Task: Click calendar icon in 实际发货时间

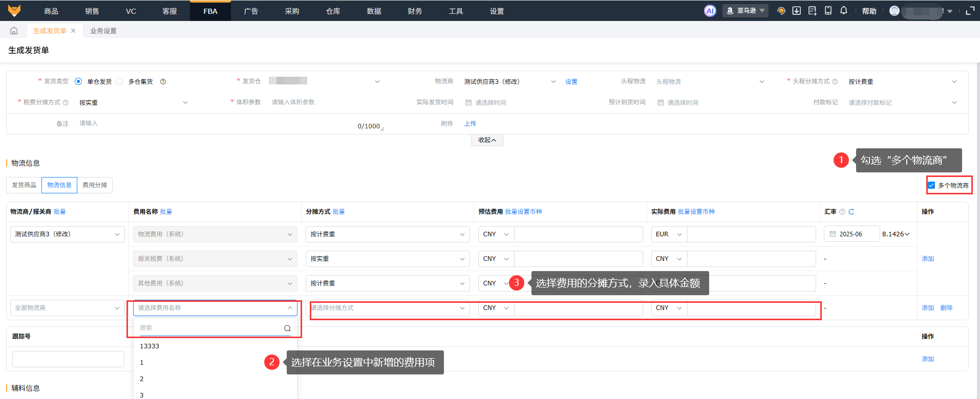Action: tap(468, 102)
